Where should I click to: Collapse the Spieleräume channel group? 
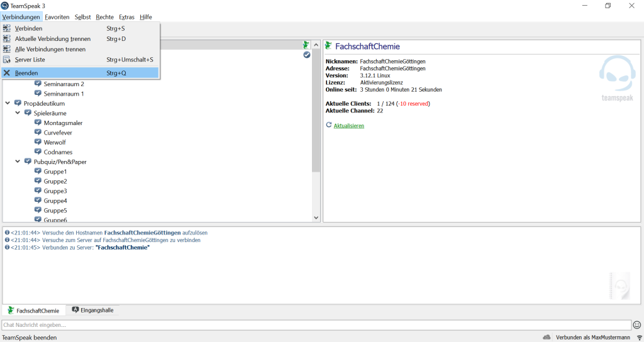pos(18,113)
